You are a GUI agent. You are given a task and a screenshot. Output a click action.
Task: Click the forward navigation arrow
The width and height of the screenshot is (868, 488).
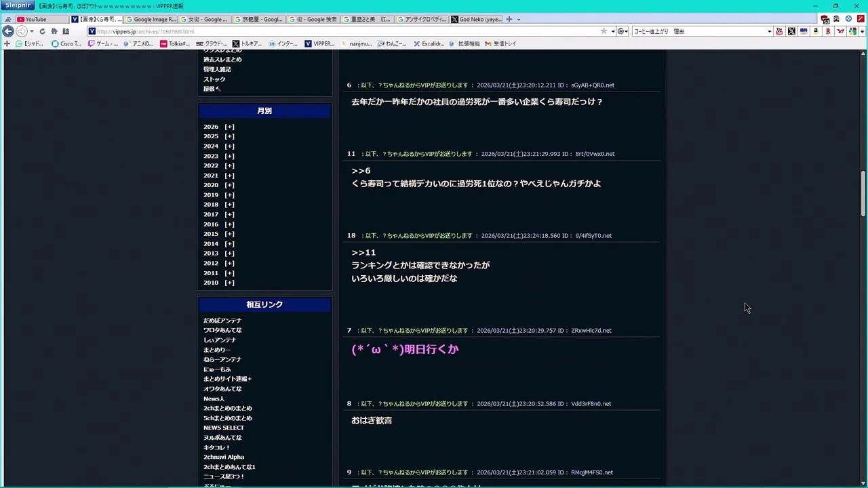22,31
